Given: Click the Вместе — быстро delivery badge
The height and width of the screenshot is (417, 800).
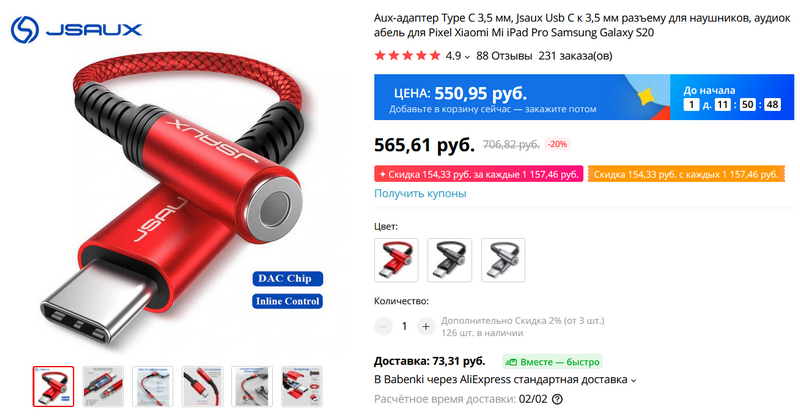Looking at the screenshot, I should [552, 362].
